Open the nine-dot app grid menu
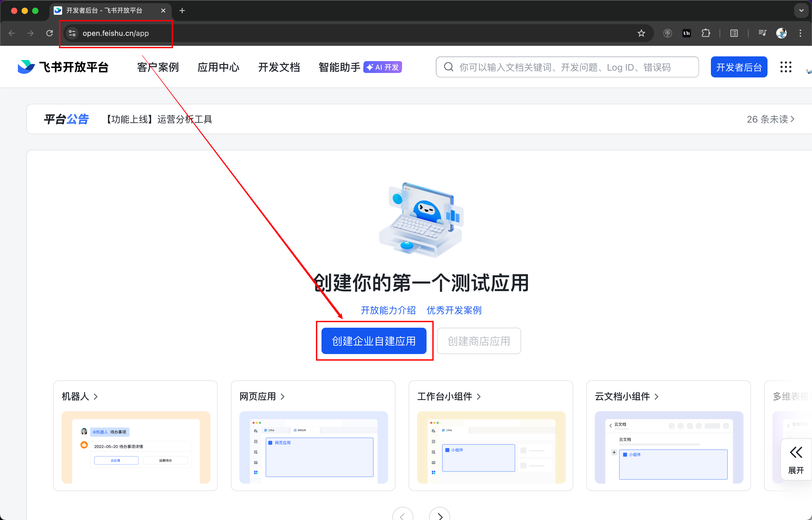Viewport: 812px width, 520px height. [786, 67]
